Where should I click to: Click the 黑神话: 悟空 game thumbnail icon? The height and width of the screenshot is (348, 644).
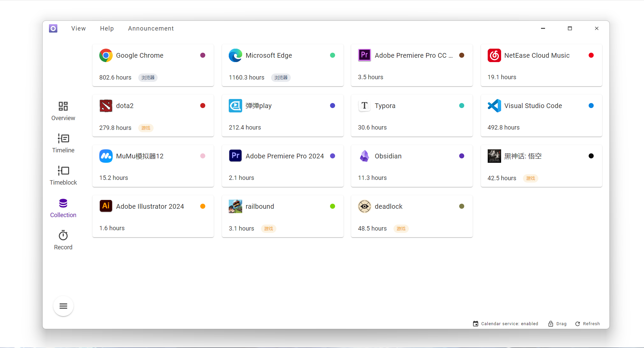coord(494,156)
